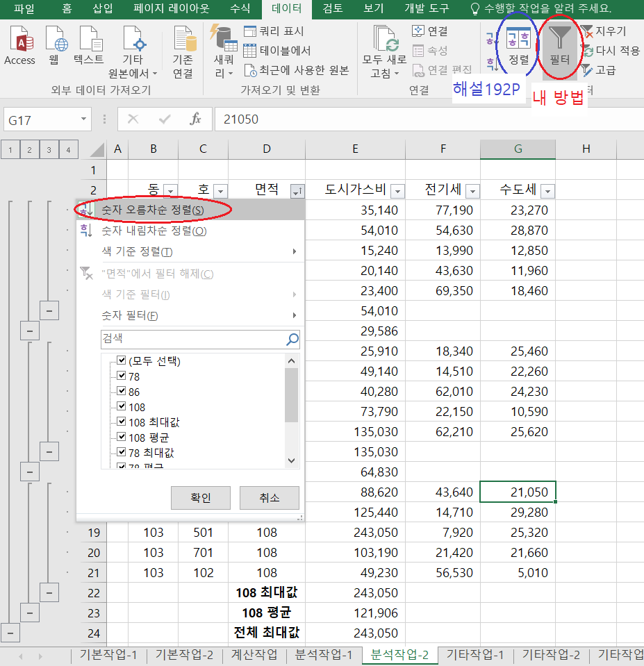Open the 도시가스비 column filter dropdown
The image size is (644, 666).
(x=398, y=191)
